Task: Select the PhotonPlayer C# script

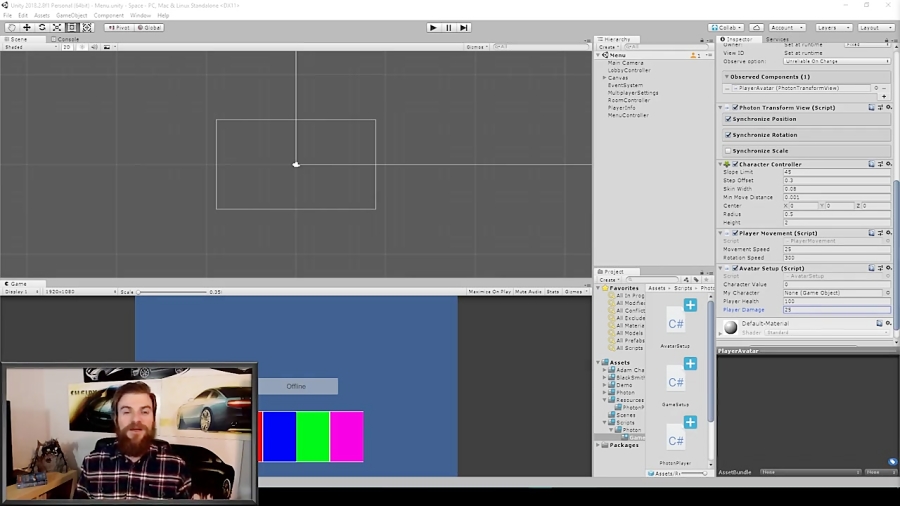Action: tap(676, 441)
